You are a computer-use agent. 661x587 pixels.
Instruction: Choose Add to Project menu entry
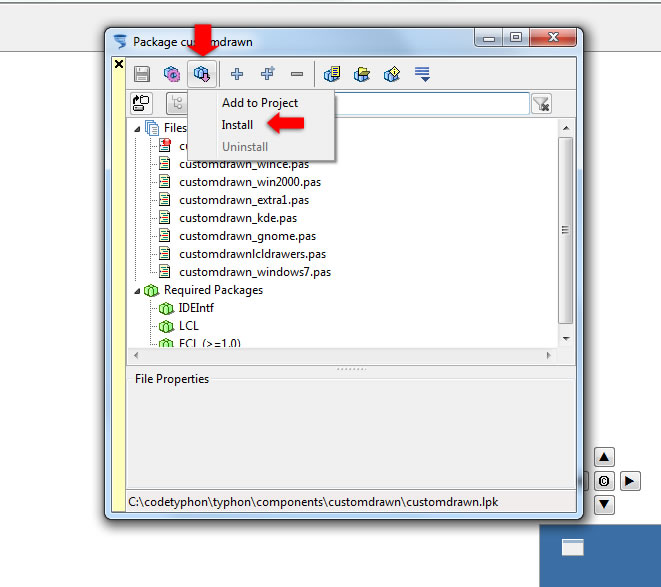pos(260,102)
